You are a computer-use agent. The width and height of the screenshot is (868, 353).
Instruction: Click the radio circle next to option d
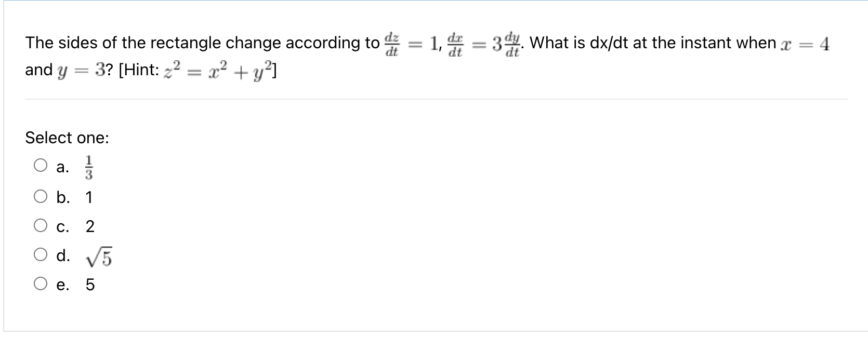click(x=42, y=254)
